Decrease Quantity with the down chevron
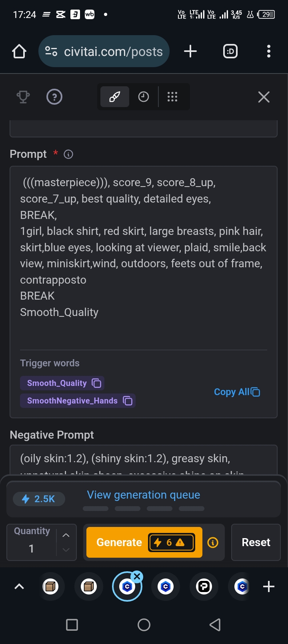 click(x=66, y=550)
